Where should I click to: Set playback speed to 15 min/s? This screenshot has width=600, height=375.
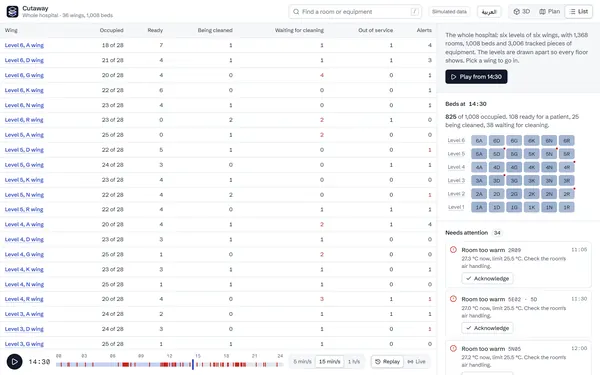click(329, 362)
